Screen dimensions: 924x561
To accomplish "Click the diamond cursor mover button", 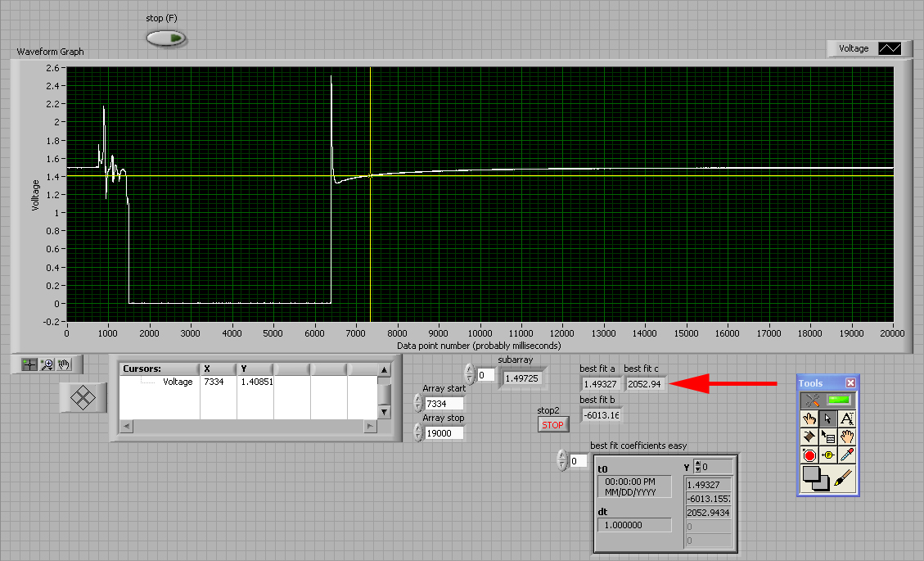I will click(83, 398).
